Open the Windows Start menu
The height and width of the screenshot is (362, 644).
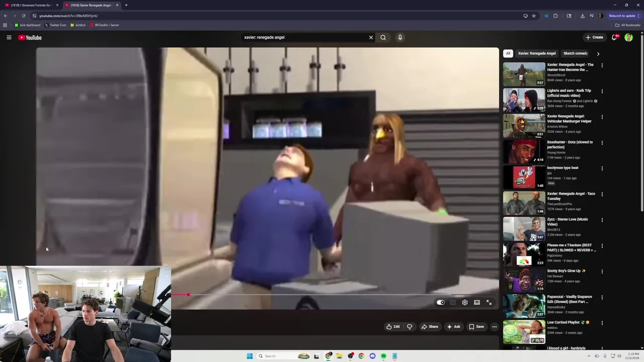250,356
